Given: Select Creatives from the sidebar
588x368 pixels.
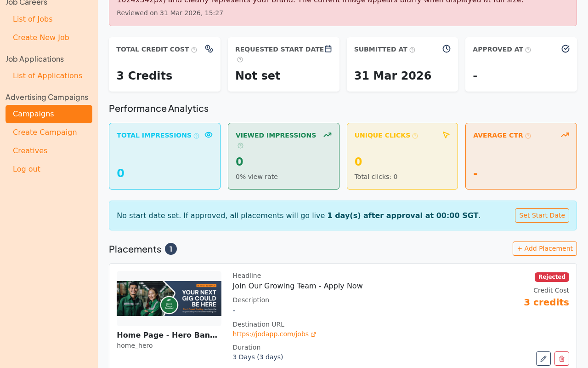Looking at the screenshot, I should coord(30,150).
